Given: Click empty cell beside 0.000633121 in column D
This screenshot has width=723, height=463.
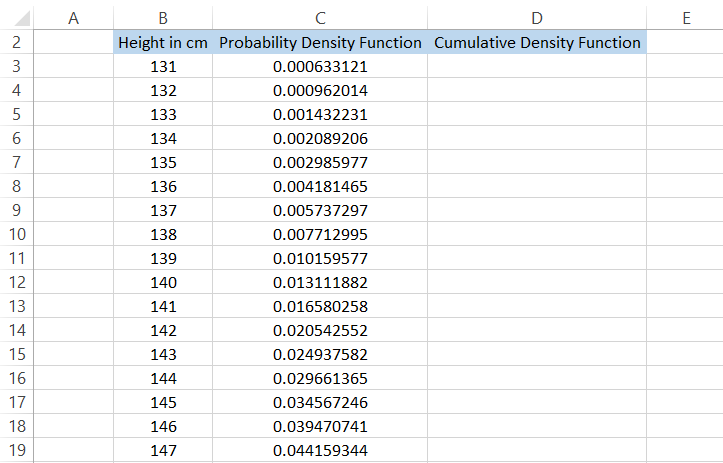Looking at the screenshot, I should 537,67.
